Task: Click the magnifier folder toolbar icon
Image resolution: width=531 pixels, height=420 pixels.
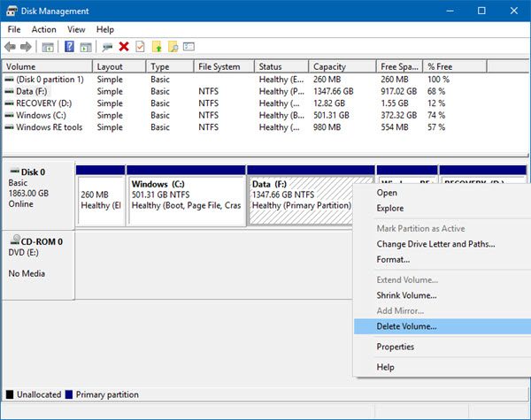Action: (x=173, y=47)
